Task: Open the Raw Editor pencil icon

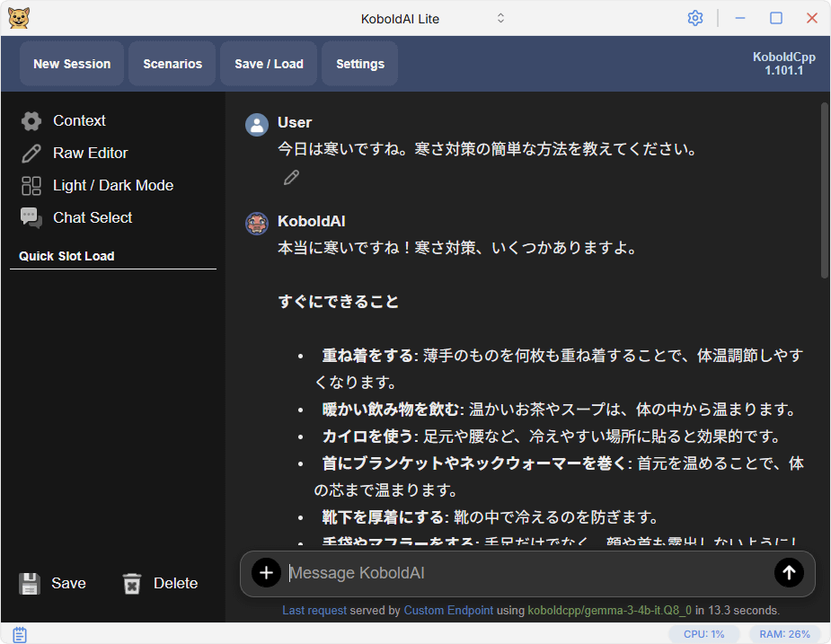Action: pos(31,154)
